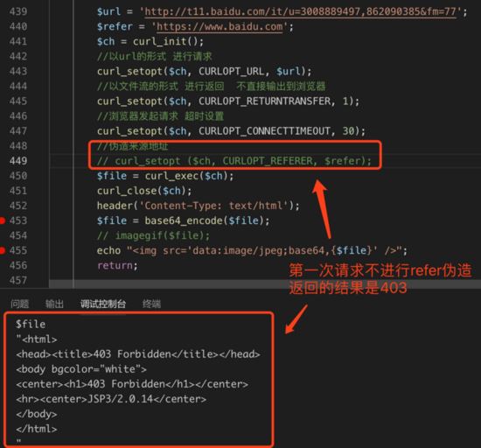Click the return; statement
The image size is (481, 448).
click(117, 265)
